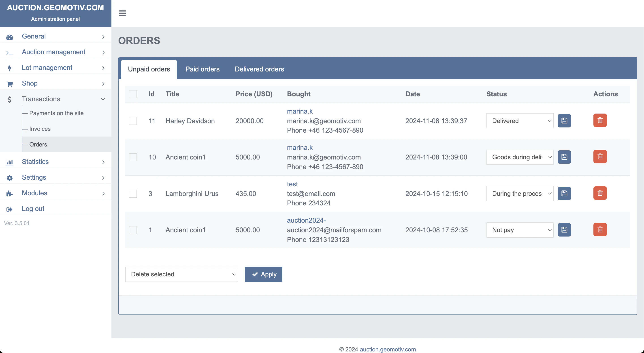The width and height of the screenshot is (644, 353).
Task: Open the status dropdown showing Delivered
Action: [520, 121]
